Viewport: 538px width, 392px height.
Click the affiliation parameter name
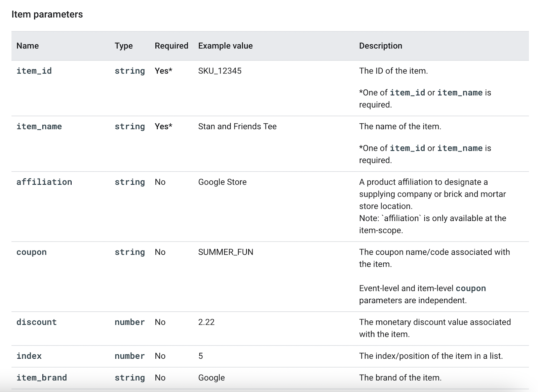[x=44, y=182]
